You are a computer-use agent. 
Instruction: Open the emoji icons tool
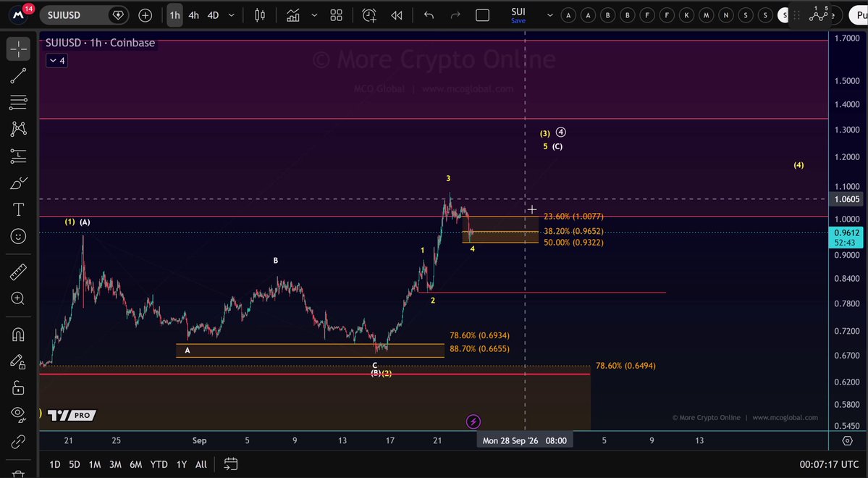click(18, 237)
